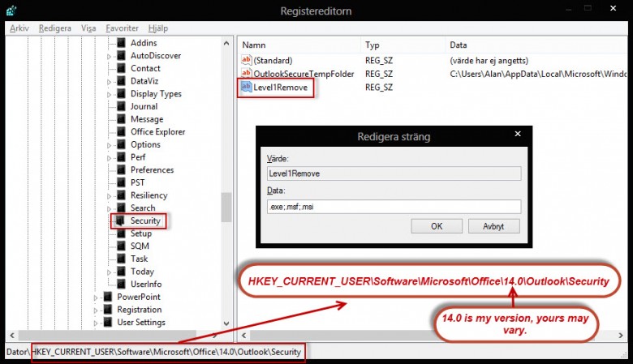633x364 pixels.
Task: Select the Options folder icon
Action: [121, 144]
